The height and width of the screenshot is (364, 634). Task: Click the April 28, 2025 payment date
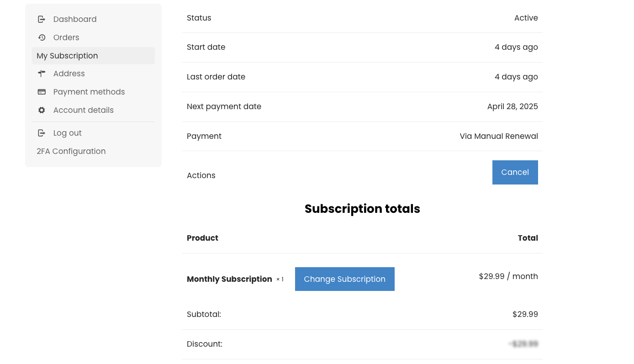[512, 106]
